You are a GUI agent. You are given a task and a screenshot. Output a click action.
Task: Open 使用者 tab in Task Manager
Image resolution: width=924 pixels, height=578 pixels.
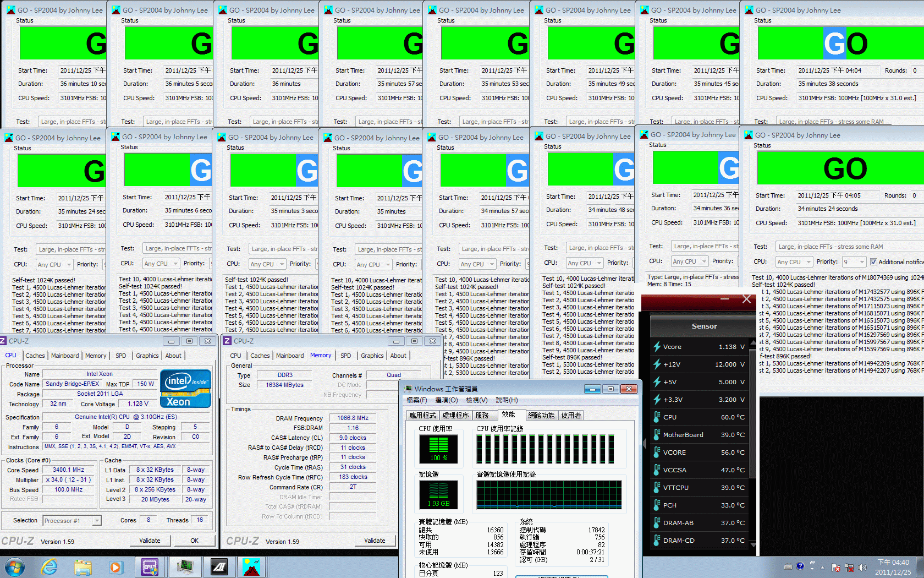[x=571, y=416]
